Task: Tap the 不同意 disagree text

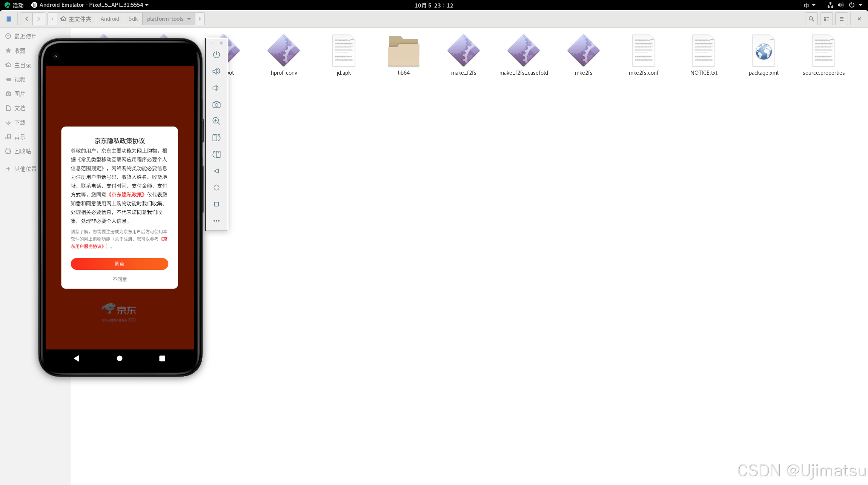Action: pos(119,279)
